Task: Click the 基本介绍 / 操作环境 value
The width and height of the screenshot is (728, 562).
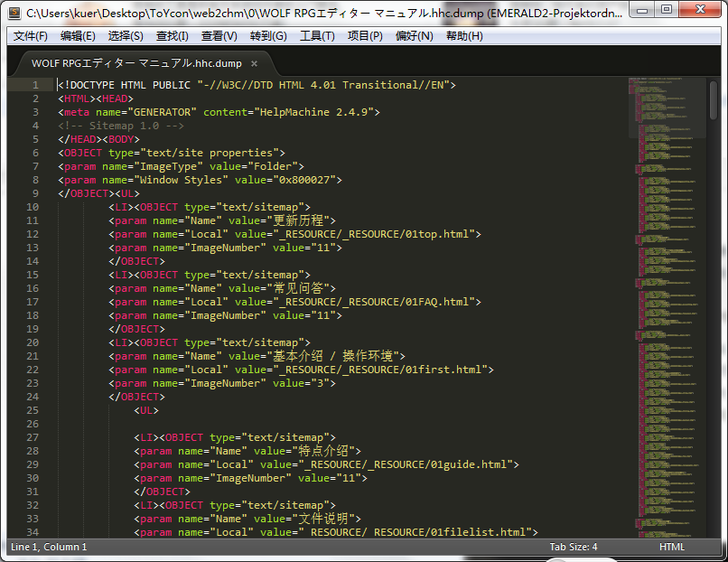Action: pyautogui.click(x=333, y=356)
